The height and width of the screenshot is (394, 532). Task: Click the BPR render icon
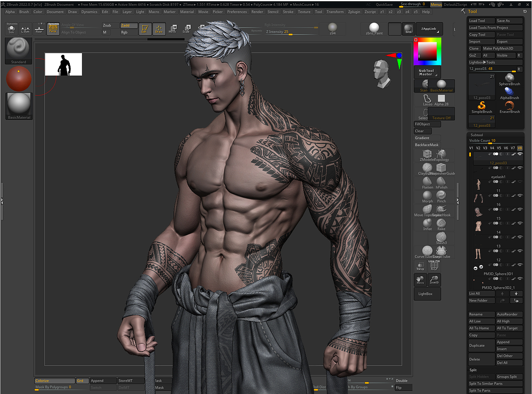(409, 29)
